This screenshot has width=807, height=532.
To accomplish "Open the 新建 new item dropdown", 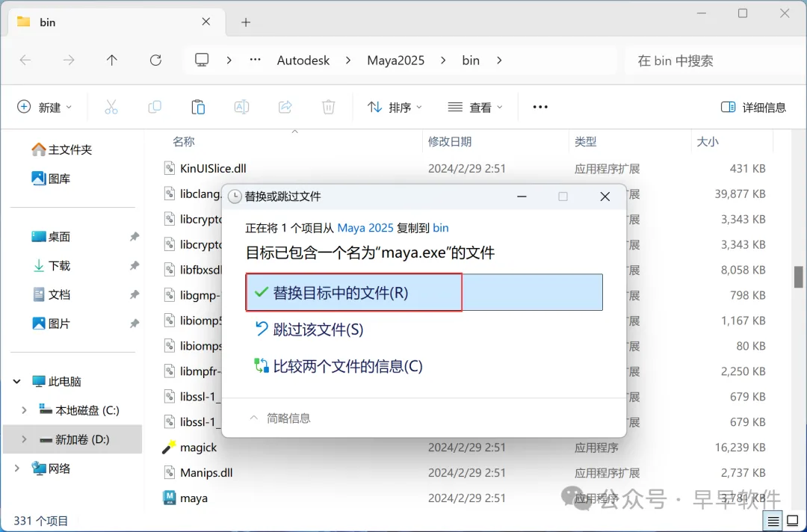I will tap(45, 107).
